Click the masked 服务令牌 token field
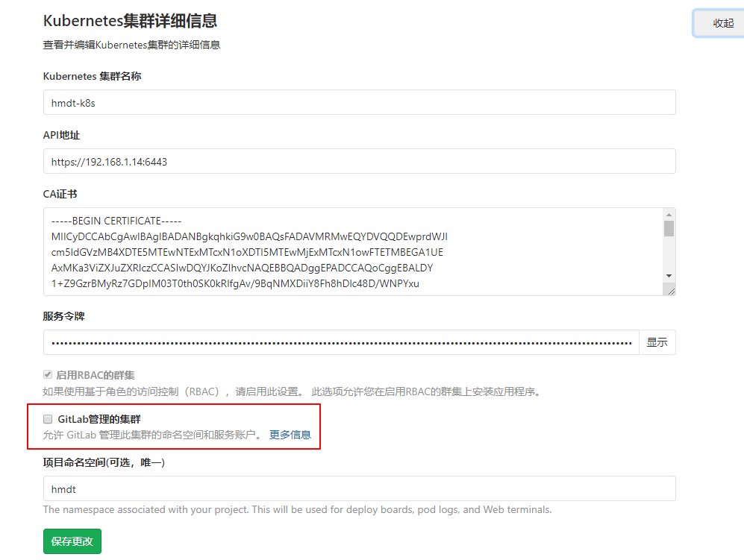Image resolution: width=744 pixels, height=560 pixels. pyautogui.click(x=336, y=342)
